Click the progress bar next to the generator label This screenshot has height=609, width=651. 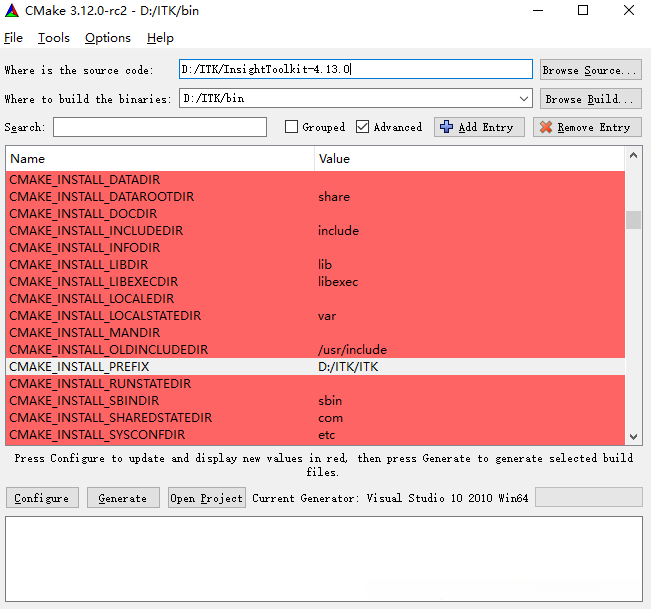(589, 497)
